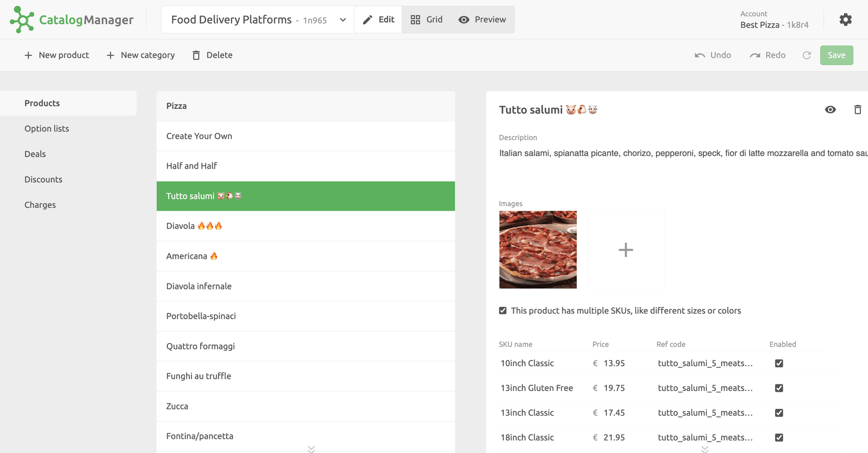Uncheck the multiple SKUs checkbox

(502, 310)
